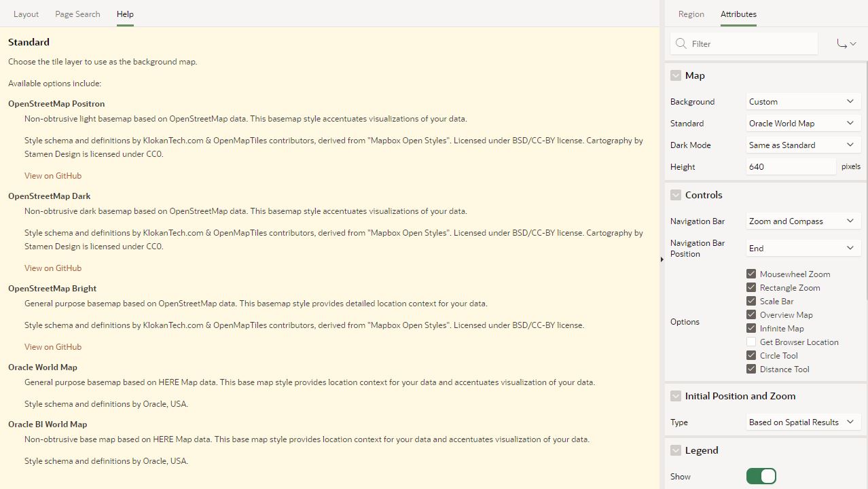Turn off the Legend Show switch
This screenshot has width=868, height=489.
coord(761,476)
